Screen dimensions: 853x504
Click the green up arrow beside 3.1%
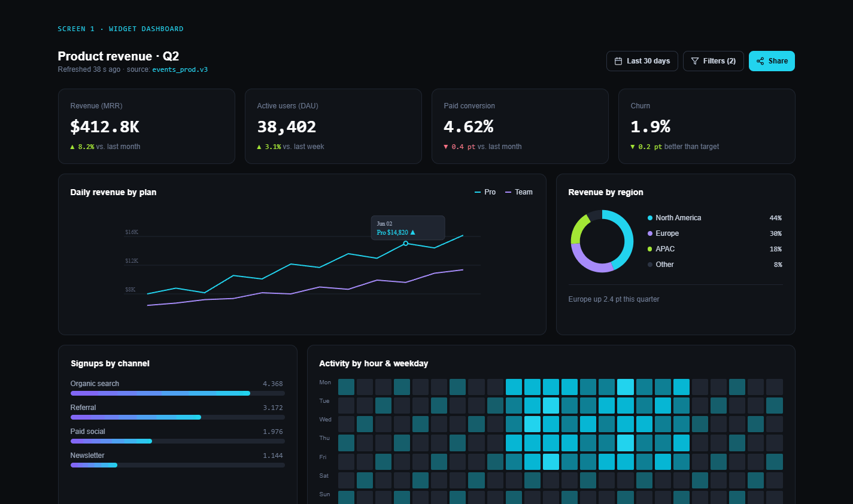pyautogui.click(x=259, y=147)
